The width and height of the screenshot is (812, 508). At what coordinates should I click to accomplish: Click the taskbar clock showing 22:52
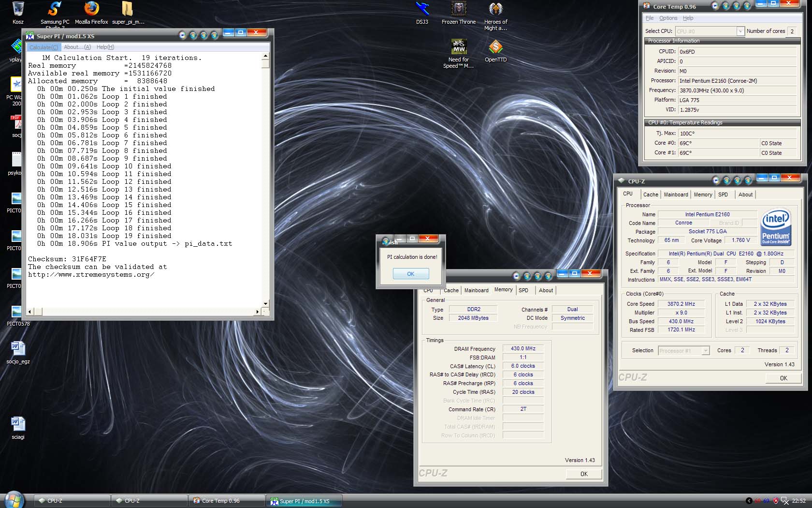click(x=798, y=501)
